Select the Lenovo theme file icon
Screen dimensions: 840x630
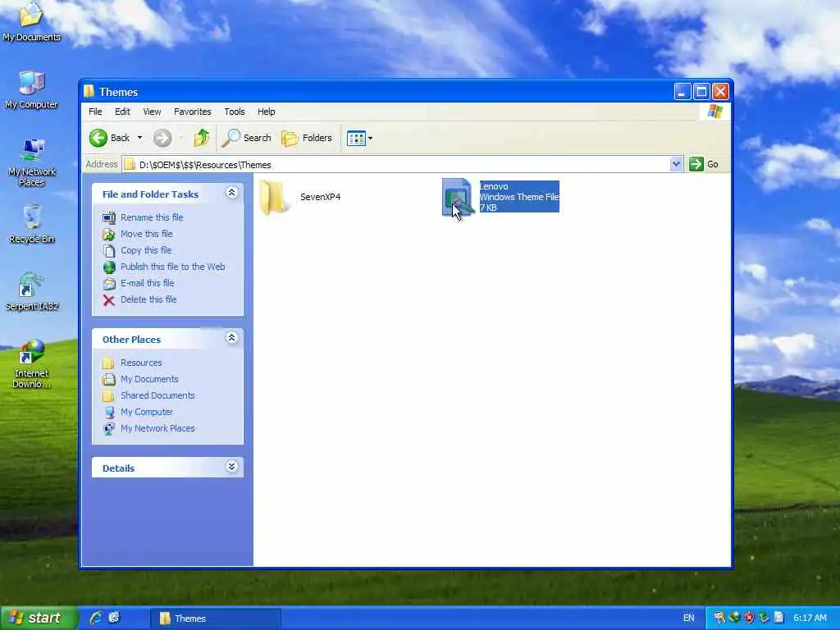(457, 197)
